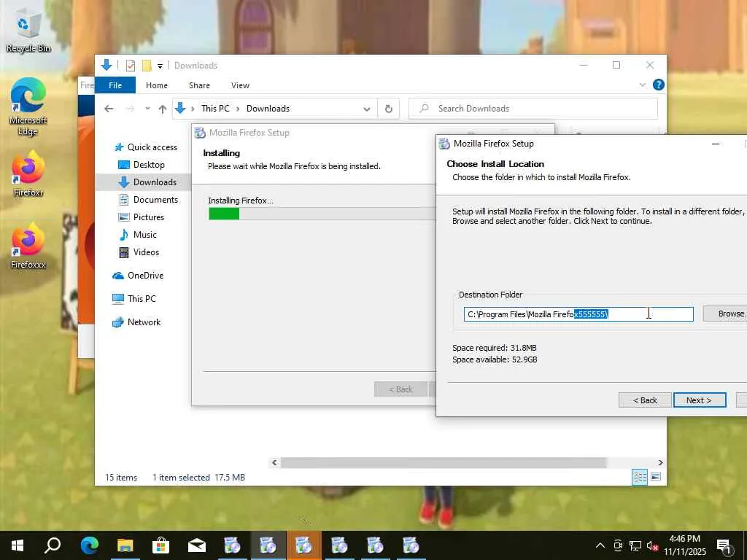Open the Share ribbon tab
The height and width of the screenshot is (560, 747).
click(x=199, y=85)
